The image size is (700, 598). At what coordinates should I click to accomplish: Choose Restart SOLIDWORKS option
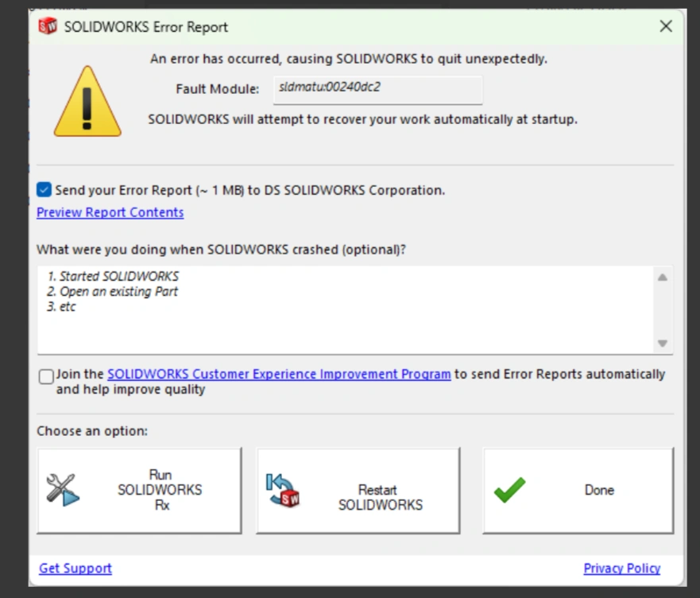coord(358,491)
